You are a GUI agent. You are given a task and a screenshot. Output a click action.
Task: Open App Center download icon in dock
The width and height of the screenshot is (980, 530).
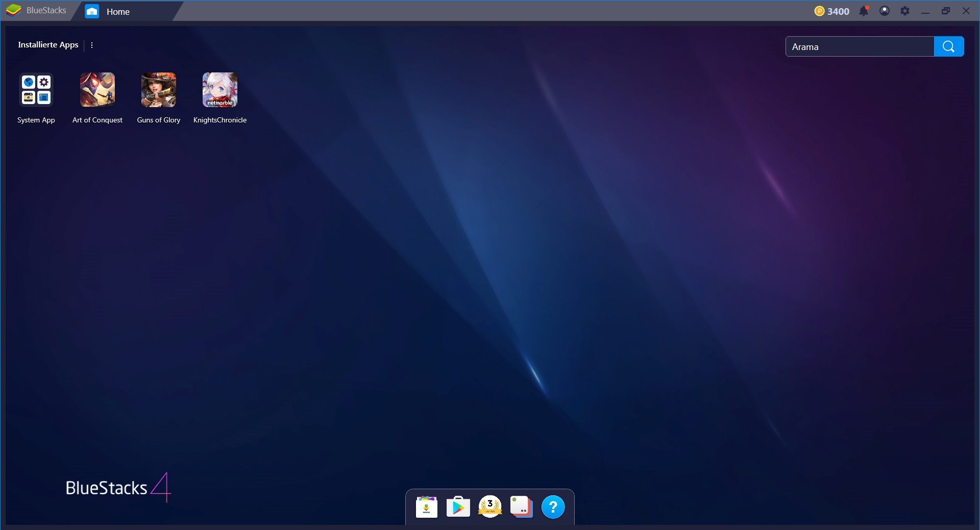[x=427, y=507]
